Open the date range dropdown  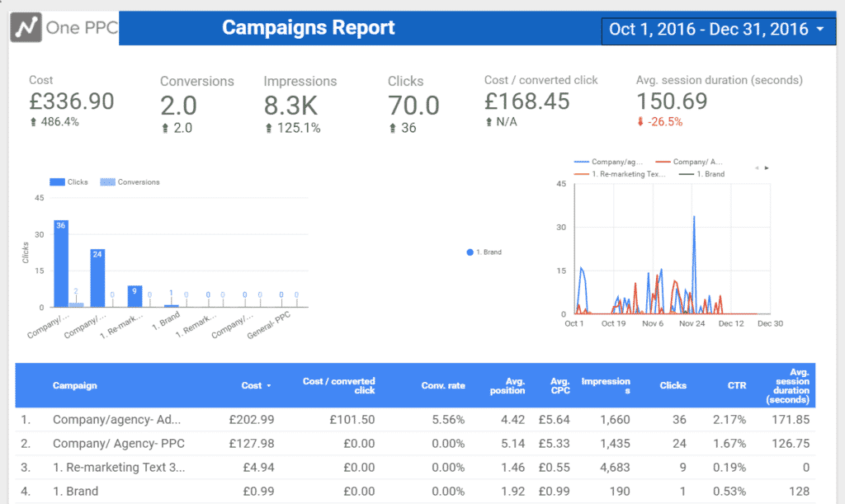819,30
